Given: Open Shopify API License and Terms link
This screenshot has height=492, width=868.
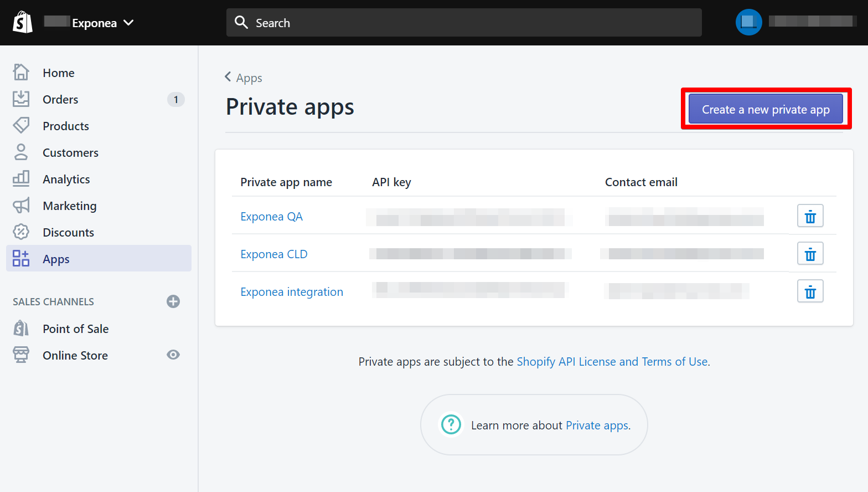Looking at the screenshot, I should coord(612,362).
